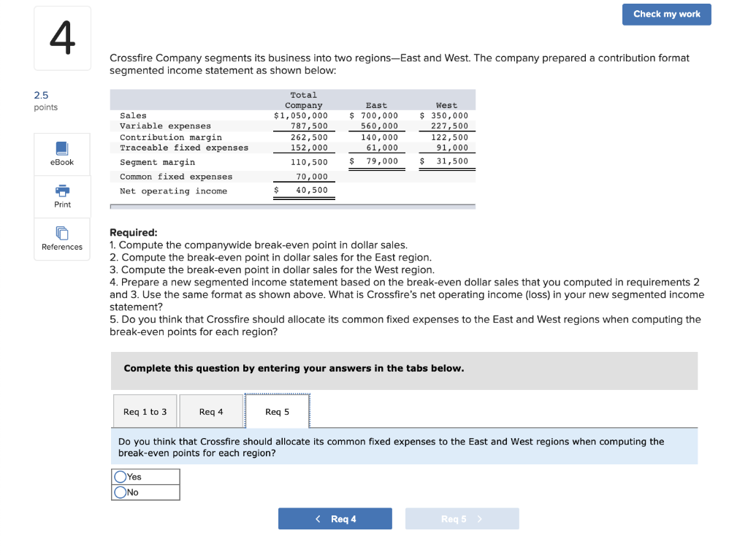Screen dimensions: 748x560
Task: Open the Req 4 tab
Action: click(210, 411)
